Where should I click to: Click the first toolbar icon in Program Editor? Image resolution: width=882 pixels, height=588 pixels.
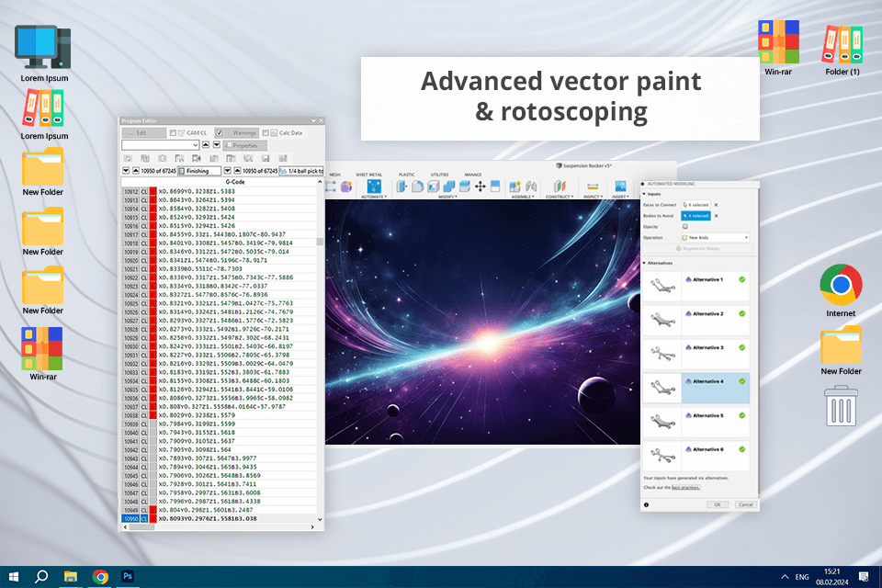[128, 159]
